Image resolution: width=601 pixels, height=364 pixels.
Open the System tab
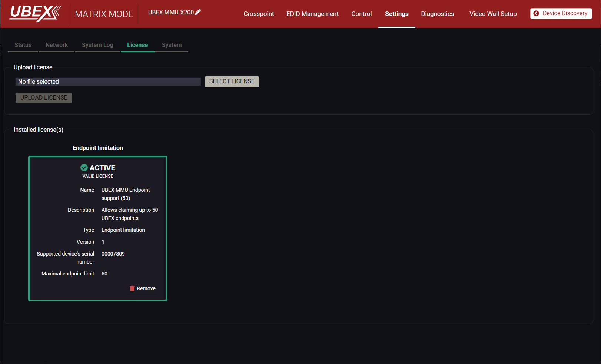tap(172, 45)
